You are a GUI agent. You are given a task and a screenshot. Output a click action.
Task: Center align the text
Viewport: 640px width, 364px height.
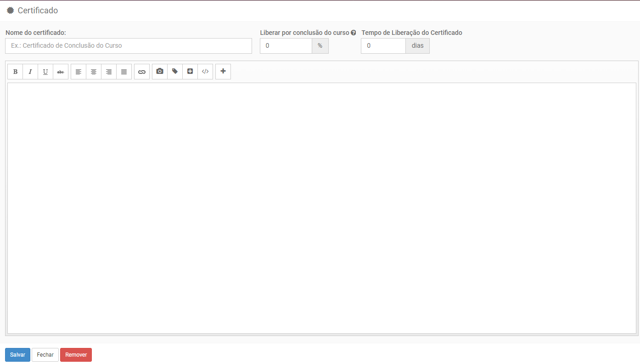[94, 72]
